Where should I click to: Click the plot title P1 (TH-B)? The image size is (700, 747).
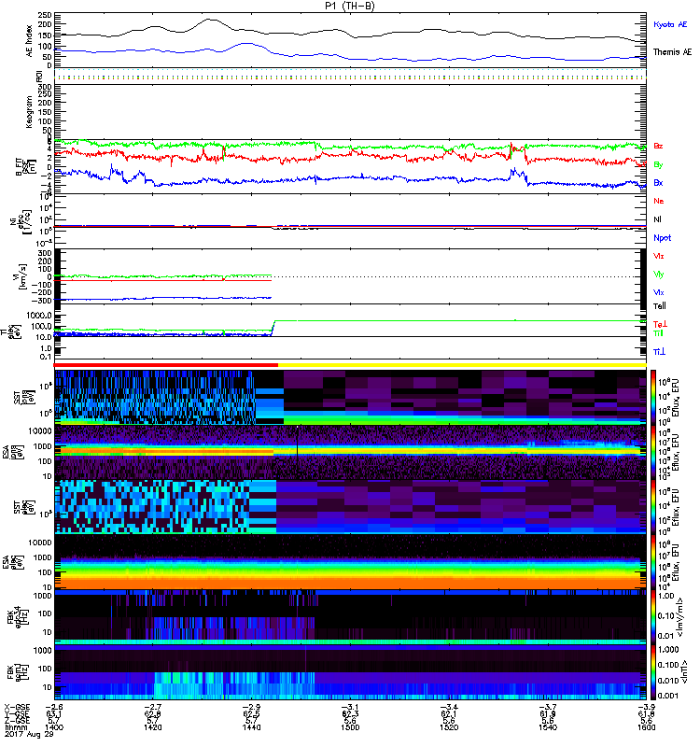(x=350, y=6)
